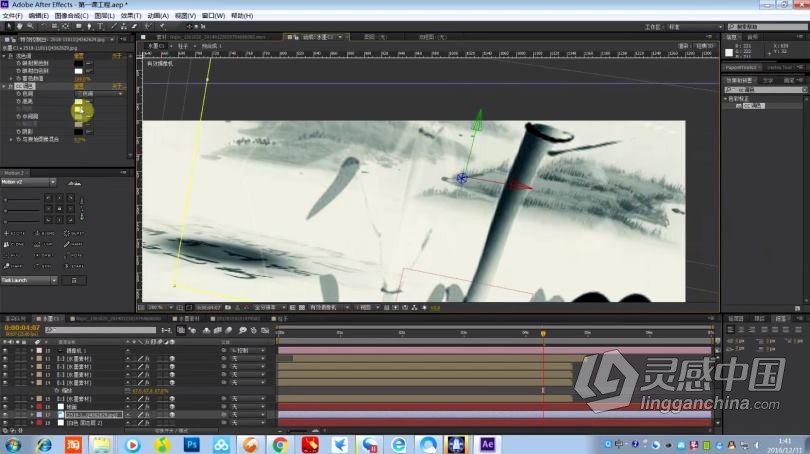Select the Pan Behind anchor tool
The height and width of the screenshot is (454, 810).
[65, 26]
